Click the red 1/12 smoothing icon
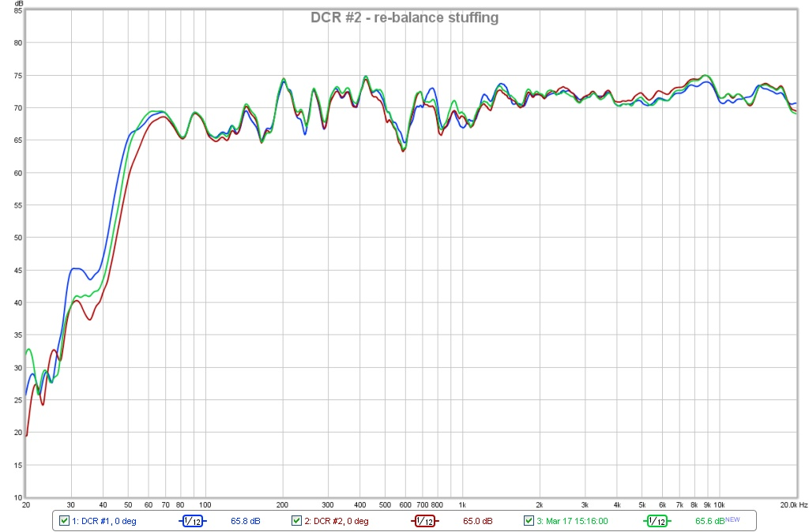 (x=424, y=521)
